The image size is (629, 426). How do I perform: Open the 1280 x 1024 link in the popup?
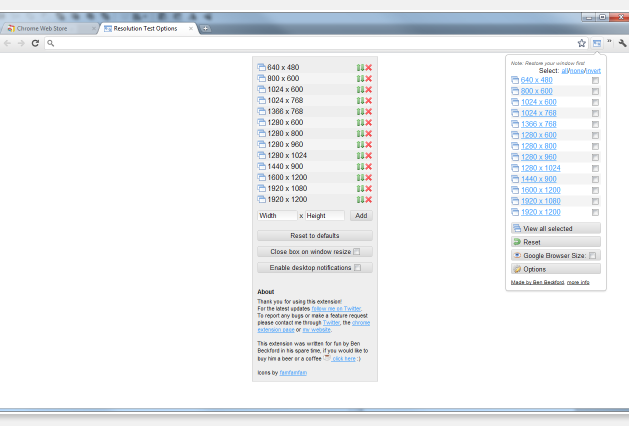pyautogui.click(x=538, y=168)
